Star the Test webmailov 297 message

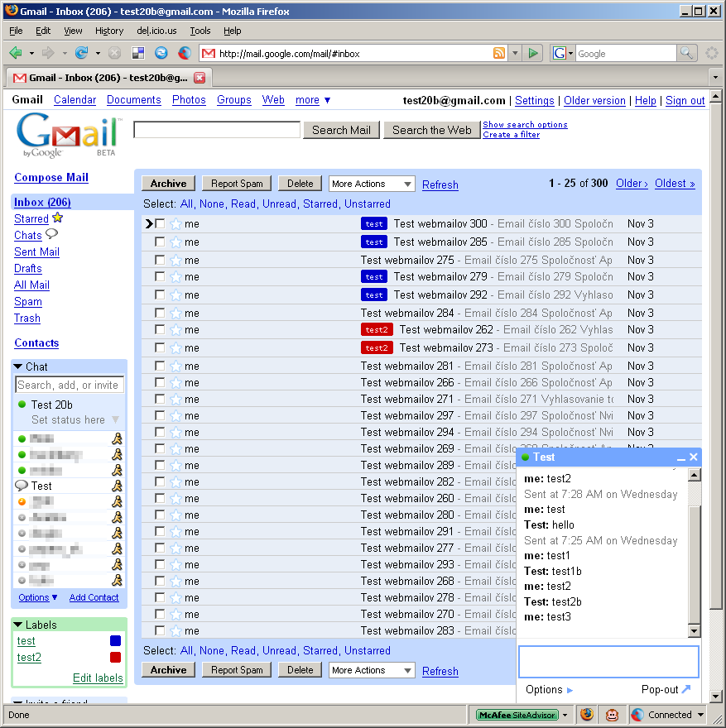click(175, 416)
